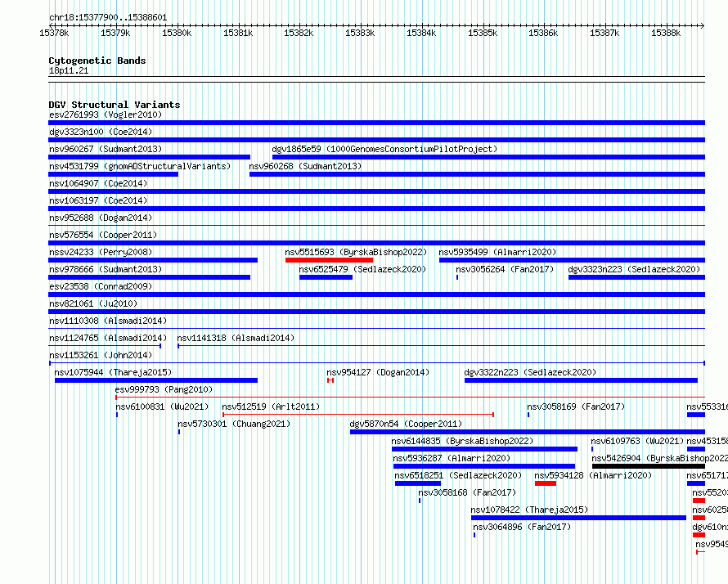Image resolution: width=728 pixels, height=584 pixels.
Task: Open nsv5730301 (Chuang2021) variant label
Action: pos(234,424)
